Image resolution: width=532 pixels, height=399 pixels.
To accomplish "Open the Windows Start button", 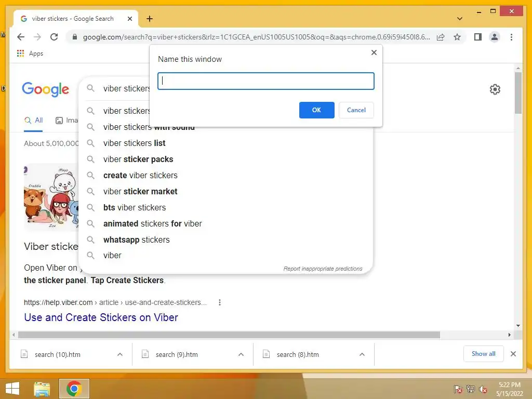I will click(12, 389).
